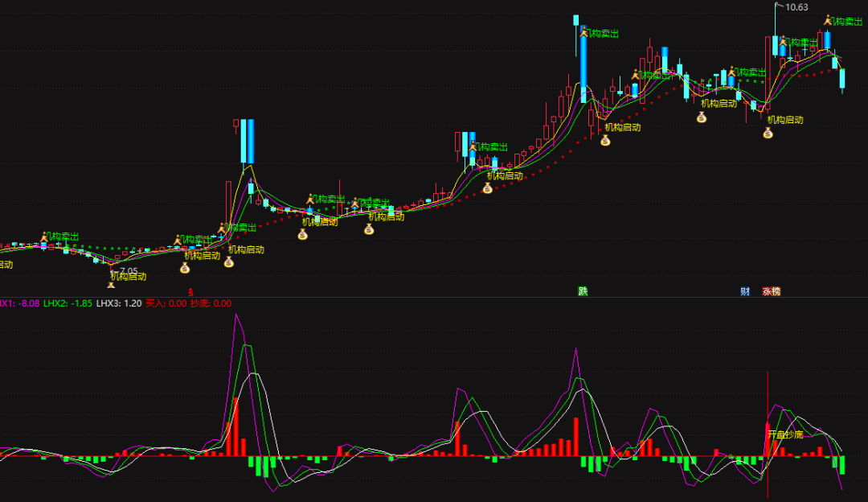Image resolution: width=868 pixels, height=502 pixels.
Task: Click the green 跌 event marker
Action: point(583,291)
